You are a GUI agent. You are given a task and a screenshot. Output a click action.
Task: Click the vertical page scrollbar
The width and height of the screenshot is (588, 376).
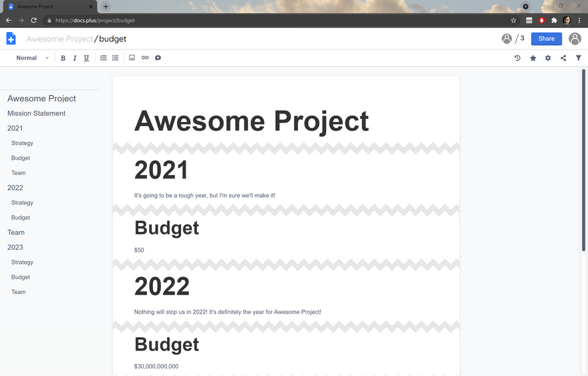tap(583, 160)
